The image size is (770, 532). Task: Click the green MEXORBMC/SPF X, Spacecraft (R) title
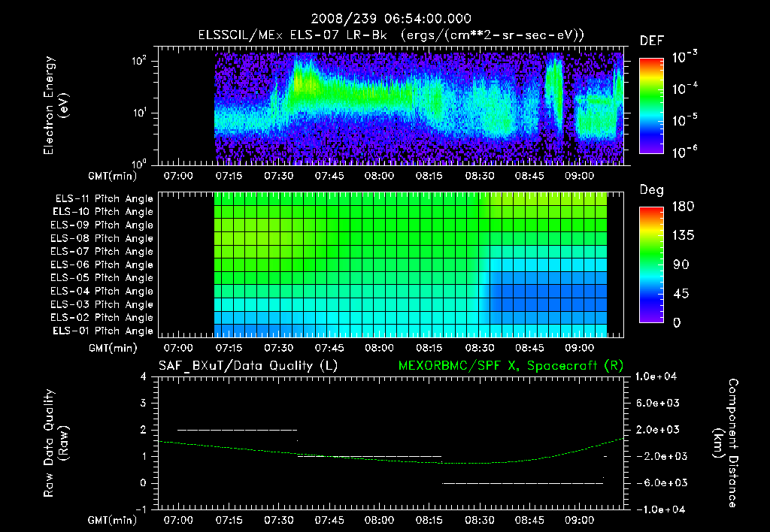(511, 366)
